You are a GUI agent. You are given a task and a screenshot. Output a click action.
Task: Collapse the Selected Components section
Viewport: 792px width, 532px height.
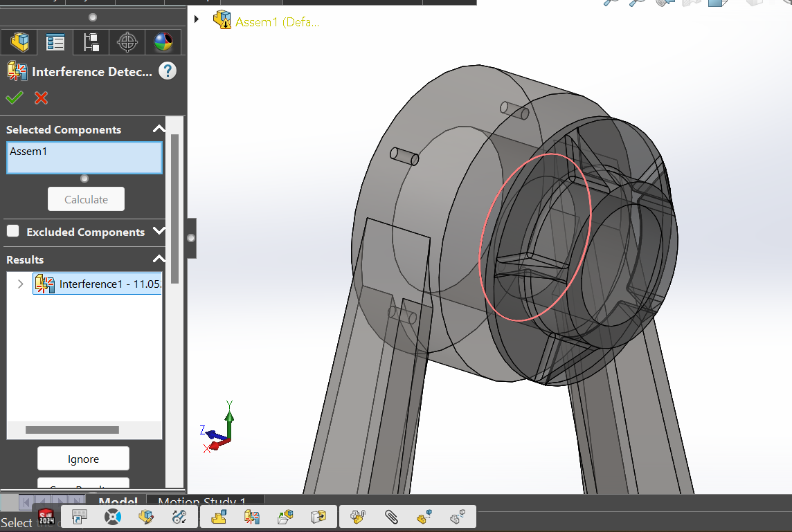click(159, 129)
